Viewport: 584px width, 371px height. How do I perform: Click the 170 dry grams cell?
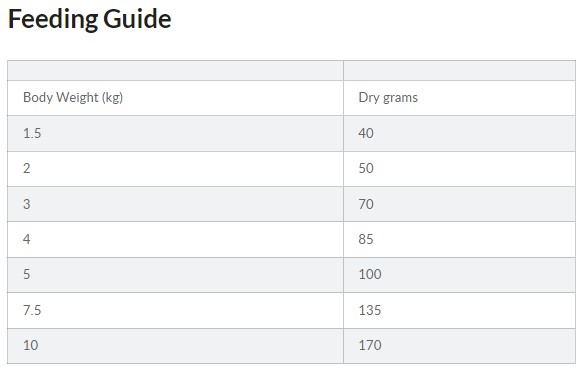tap(460, 346)
